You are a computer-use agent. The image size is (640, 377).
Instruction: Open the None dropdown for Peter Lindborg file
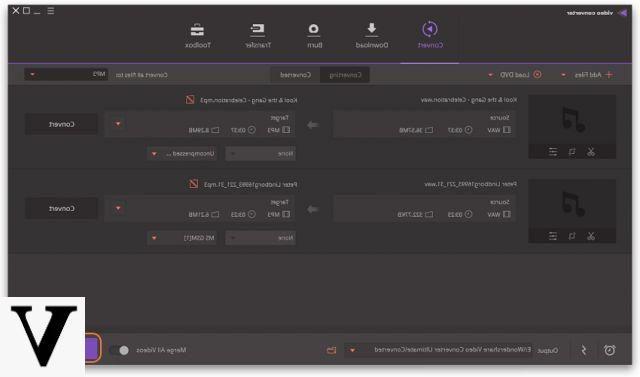[x=260, y=238]
